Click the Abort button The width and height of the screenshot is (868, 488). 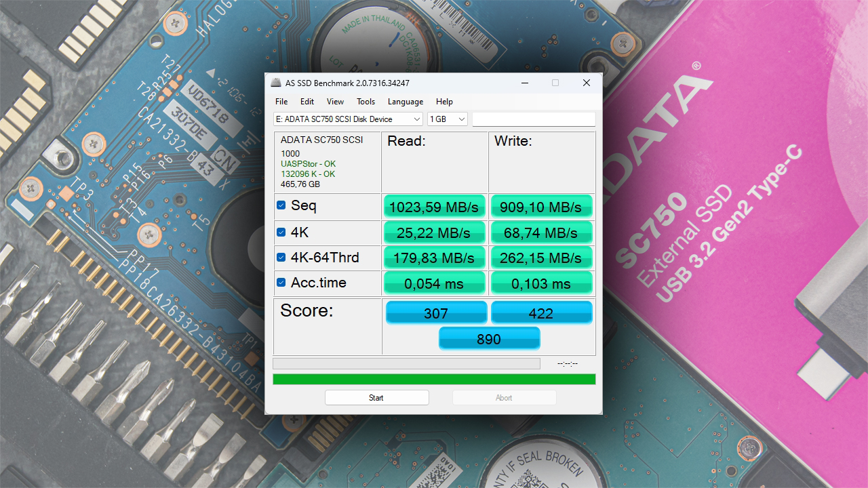[504, 398]
